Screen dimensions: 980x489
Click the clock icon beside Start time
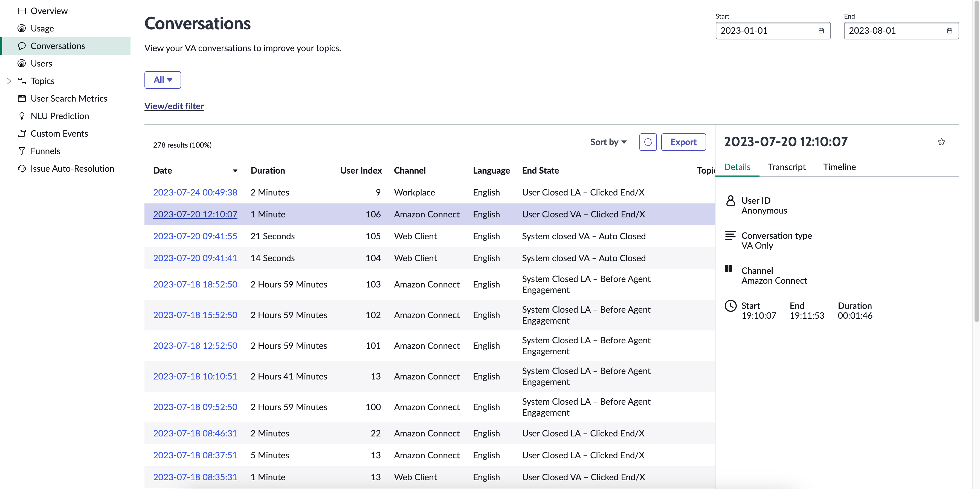730,306
